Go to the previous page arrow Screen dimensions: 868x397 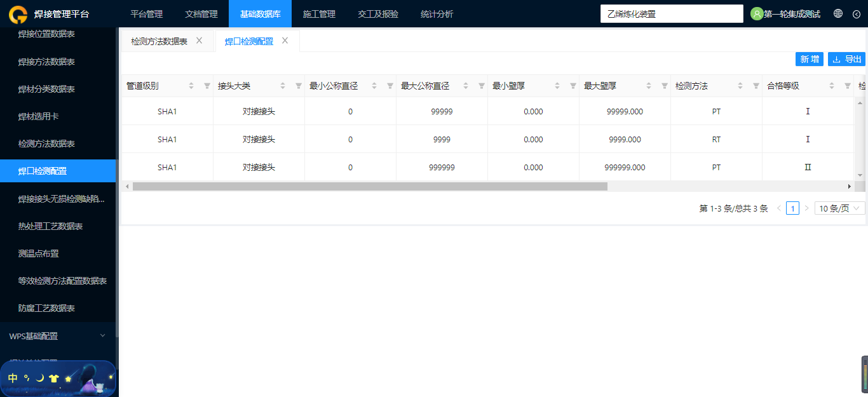pyautogui.click(x=779, y=208)
